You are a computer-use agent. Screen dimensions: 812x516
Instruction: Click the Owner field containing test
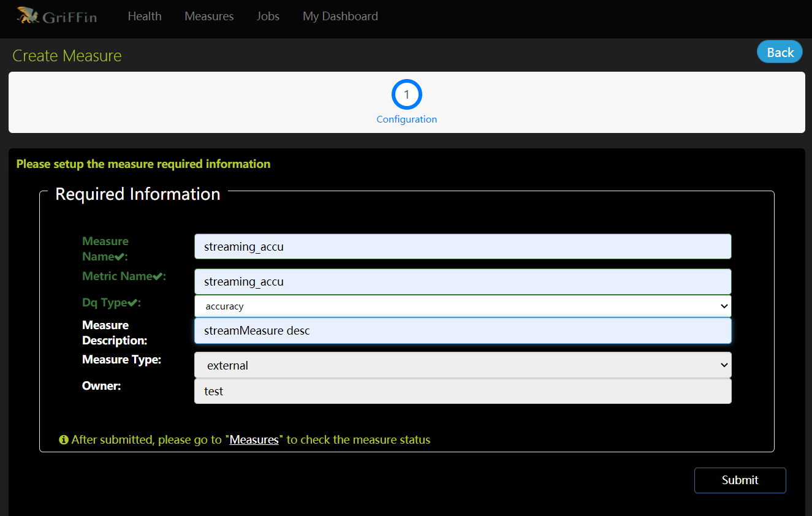[x=462, y=391]
